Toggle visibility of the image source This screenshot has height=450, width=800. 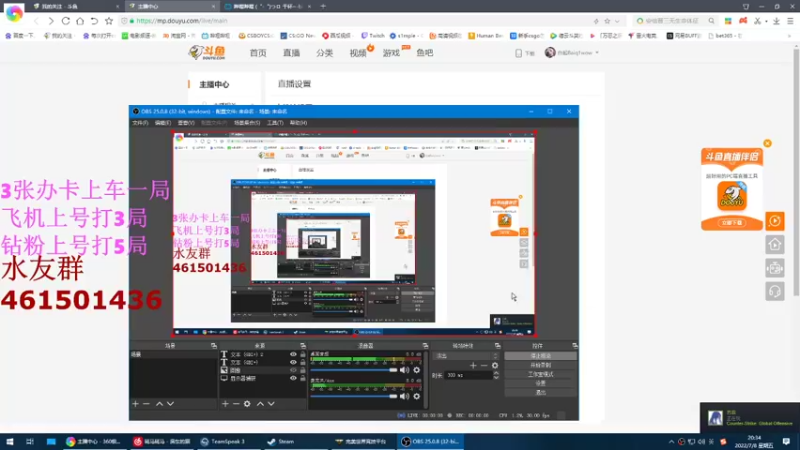pos(293,370)
